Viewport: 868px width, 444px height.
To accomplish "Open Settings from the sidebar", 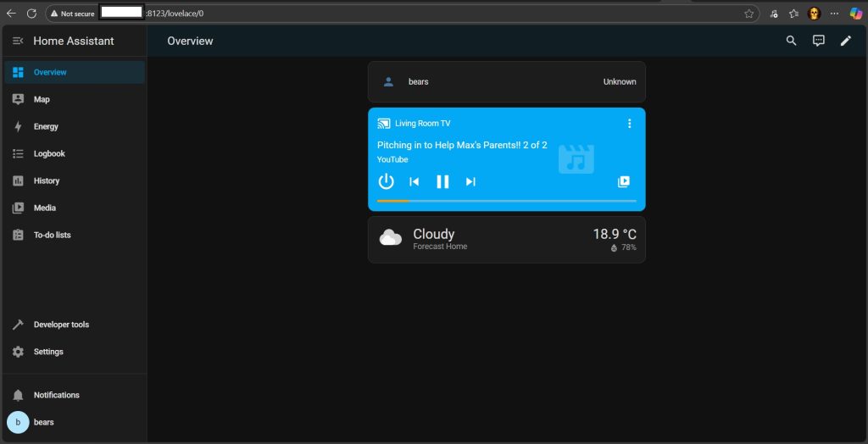I will click(75, 352).
